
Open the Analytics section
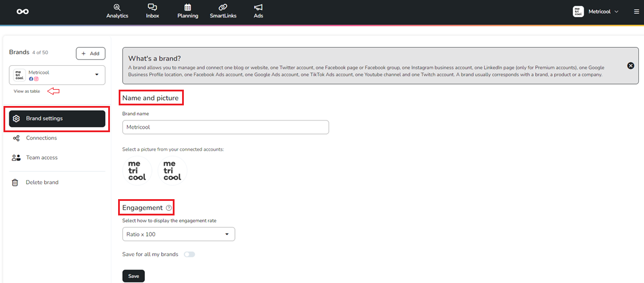(117, 11)
